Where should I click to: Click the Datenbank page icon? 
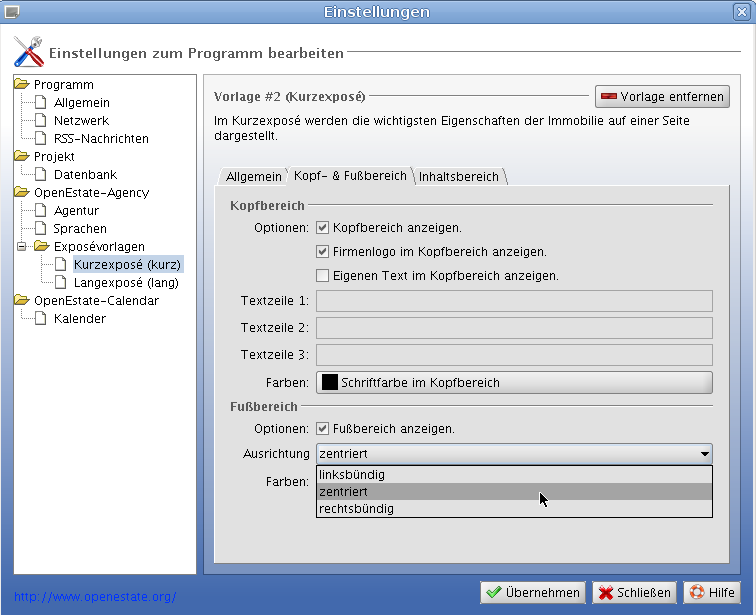point(42,175)
